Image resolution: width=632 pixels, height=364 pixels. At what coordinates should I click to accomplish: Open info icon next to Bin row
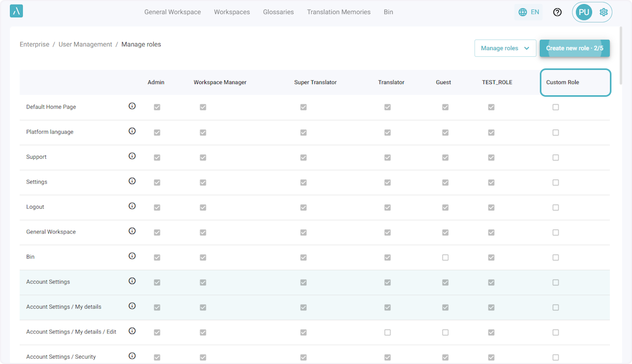[132, 256]
